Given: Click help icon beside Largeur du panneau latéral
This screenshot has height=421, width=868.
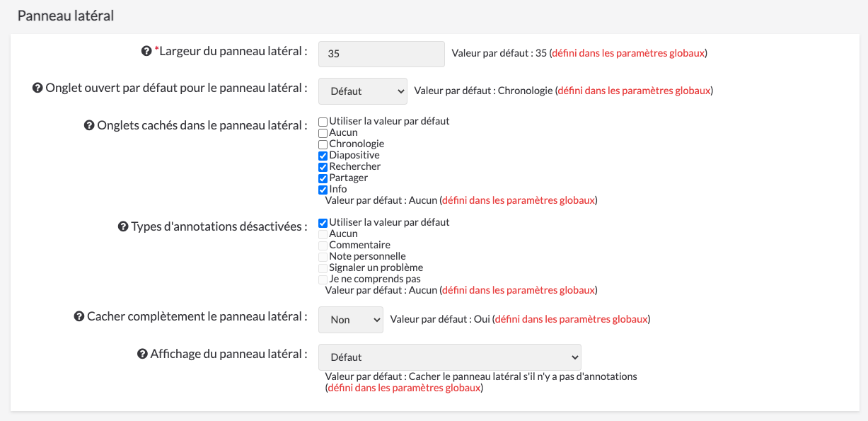Looking at the screenshot, I should (x=146, y=52).
